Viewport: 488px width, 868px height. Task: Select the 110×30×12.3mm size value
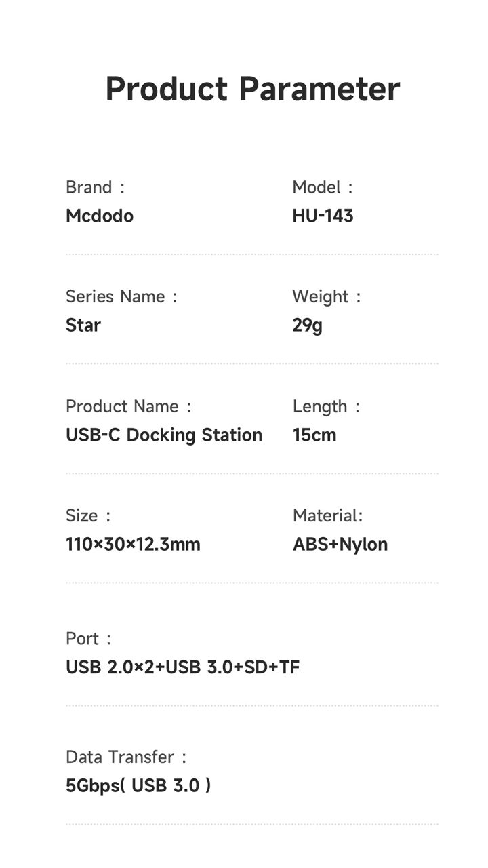tap(133, 545)
